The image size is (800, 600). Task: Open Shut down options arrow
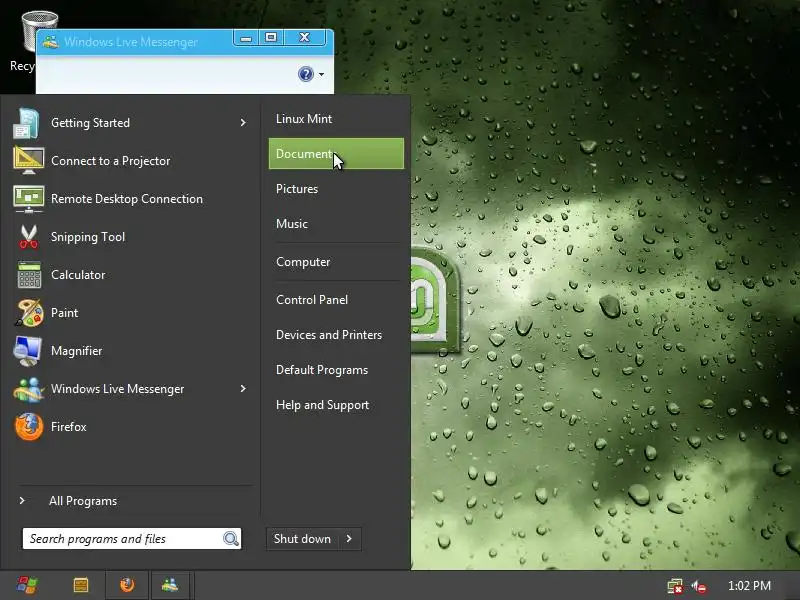pos(349,539)
